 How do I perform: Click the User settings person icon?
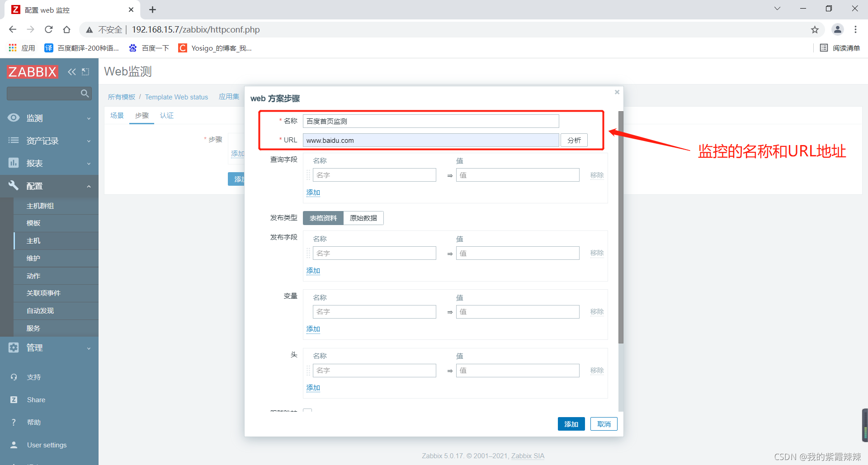click(x=14, y=445)
